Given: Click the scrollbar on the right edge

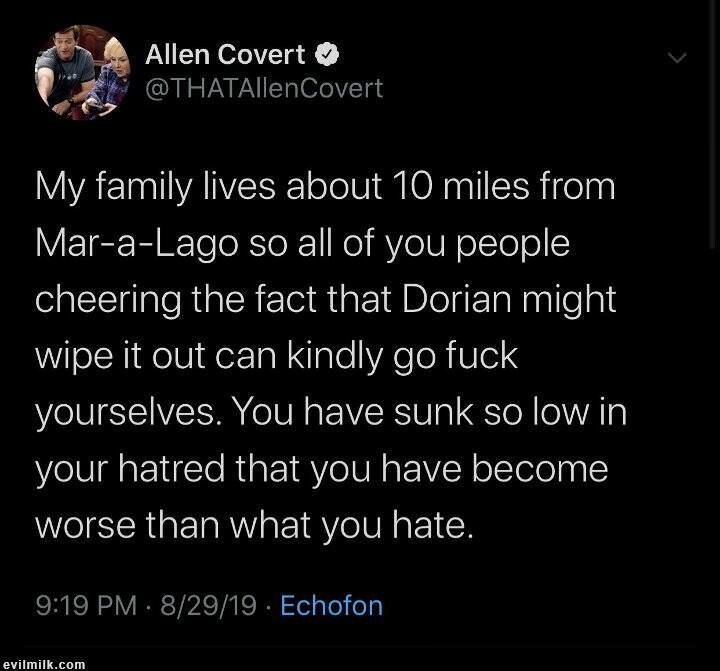Looking at the screenshot, I should coord(714,124).
